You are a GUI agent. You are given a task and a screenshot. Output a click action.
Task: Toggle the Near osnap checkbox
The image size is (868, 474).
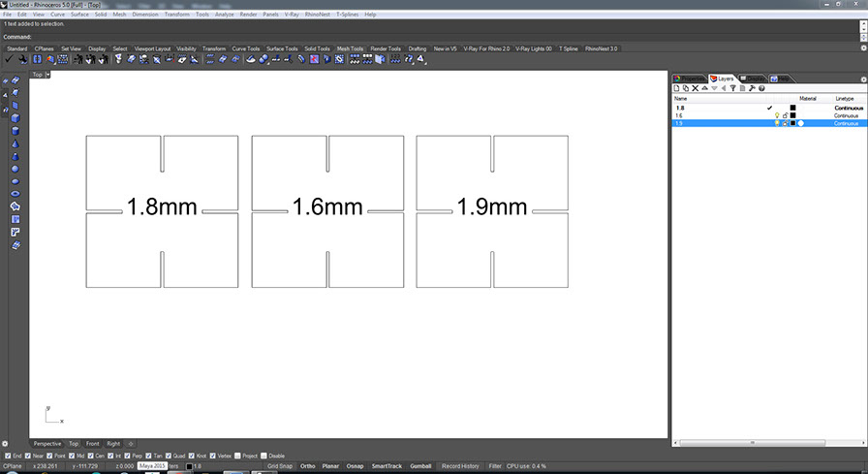coord(26,456)
